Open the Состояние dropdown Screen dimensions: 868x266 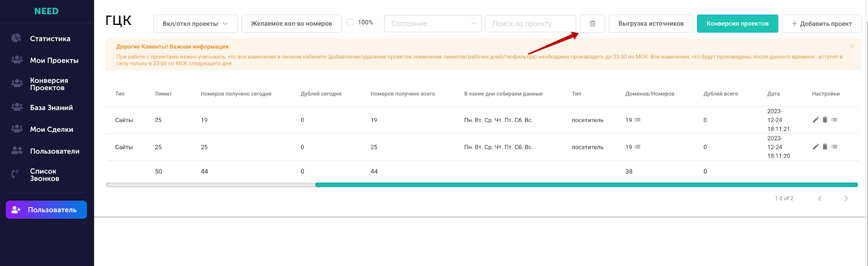pos(432,24)
